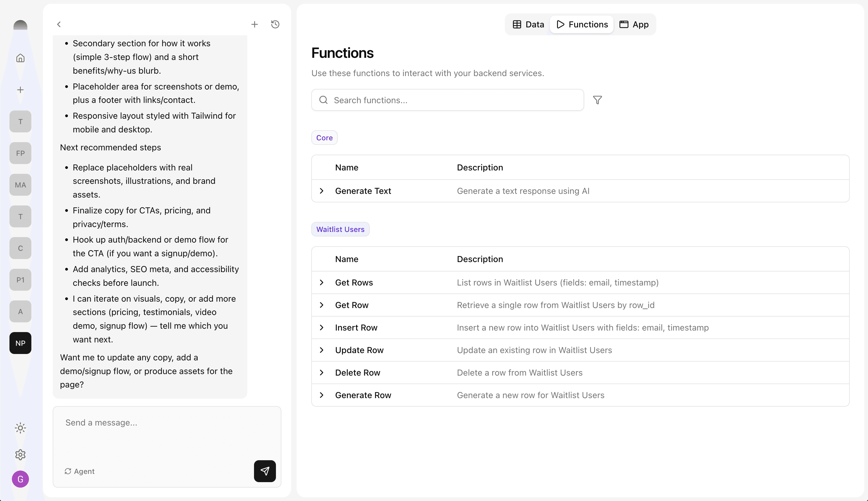Expand the Generate Text function row
The height and width of the screenshot is (501, 868).
pos(322,191)
